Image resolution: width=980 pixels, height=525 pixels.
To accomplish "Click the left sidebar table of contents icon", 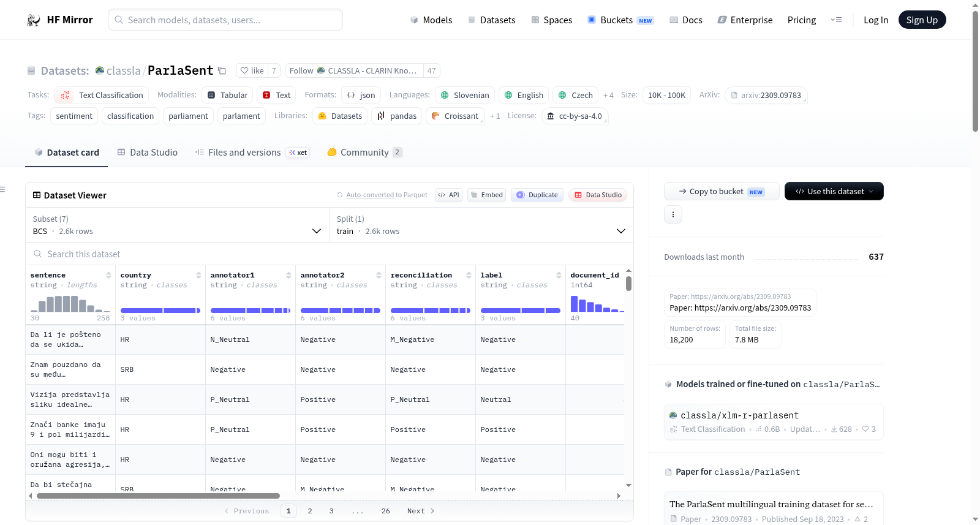I will click(3, 190).
